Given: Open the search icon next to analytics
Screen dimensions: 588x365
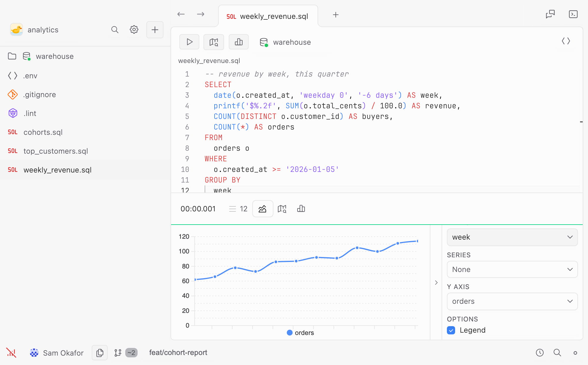Looking at the screenshot, I should (115, 30).
